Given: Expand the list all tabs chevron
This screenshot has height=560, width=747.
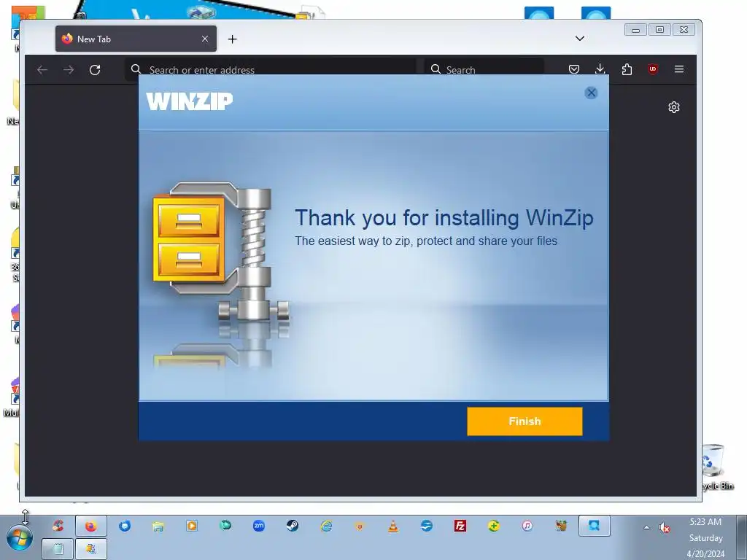Looking at the screenshot, I should [579, 38].
